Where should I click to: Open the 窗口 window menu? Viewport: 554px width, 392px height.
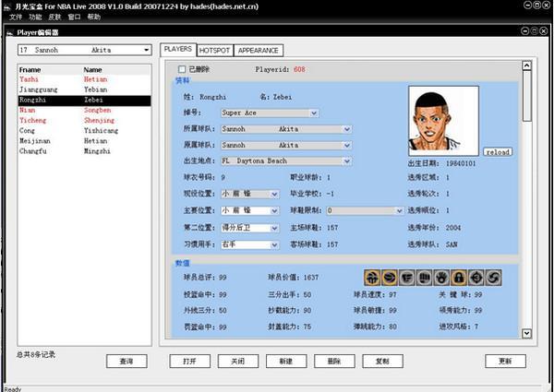[74, 17]
